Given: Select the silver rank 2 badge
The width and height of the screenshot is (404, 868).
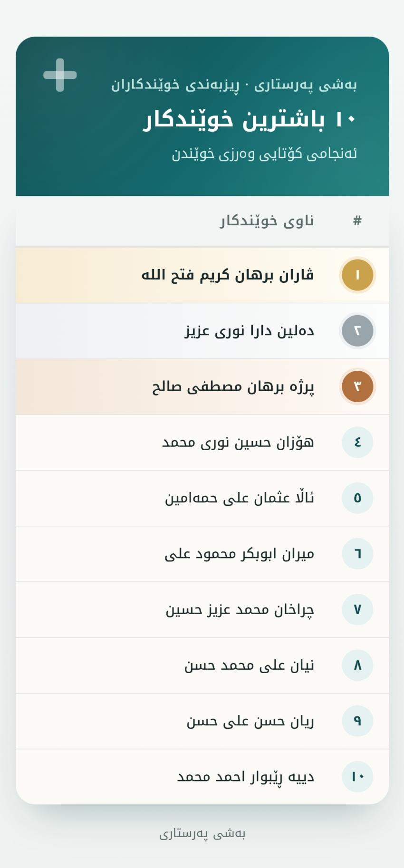Looking at the screenshot, I should pos(357,330).
